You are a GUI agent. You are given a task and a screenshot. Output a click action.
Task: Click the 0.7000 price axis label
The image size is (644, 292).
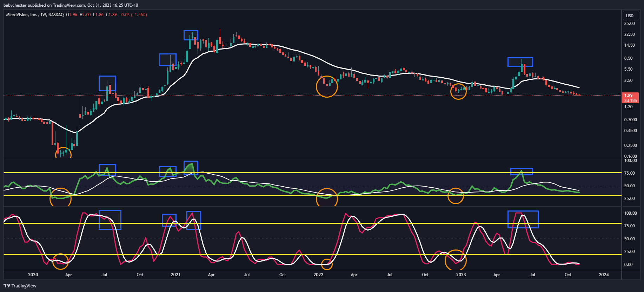(630, 120)
